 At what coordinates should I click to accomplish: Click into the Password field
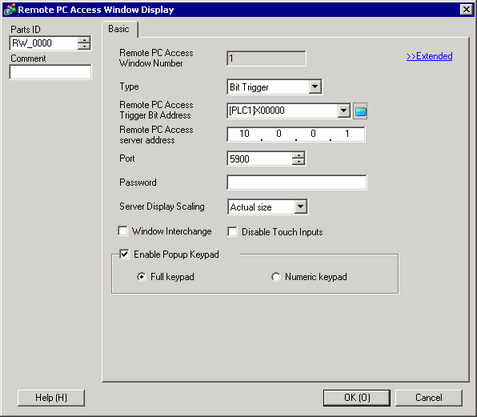(297, 183)
